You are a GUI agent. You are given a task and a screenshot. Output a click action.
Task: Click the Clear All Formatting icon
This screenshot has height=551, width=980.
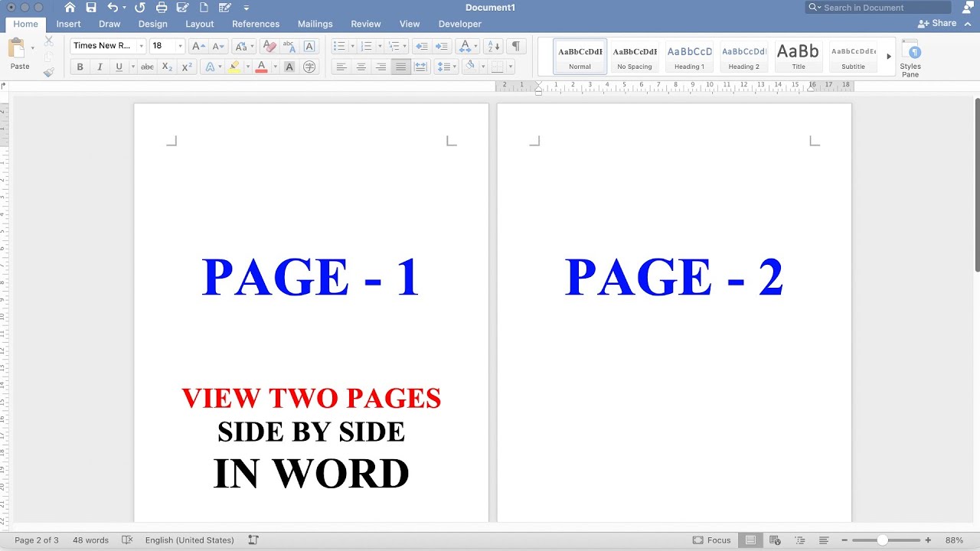269,46
